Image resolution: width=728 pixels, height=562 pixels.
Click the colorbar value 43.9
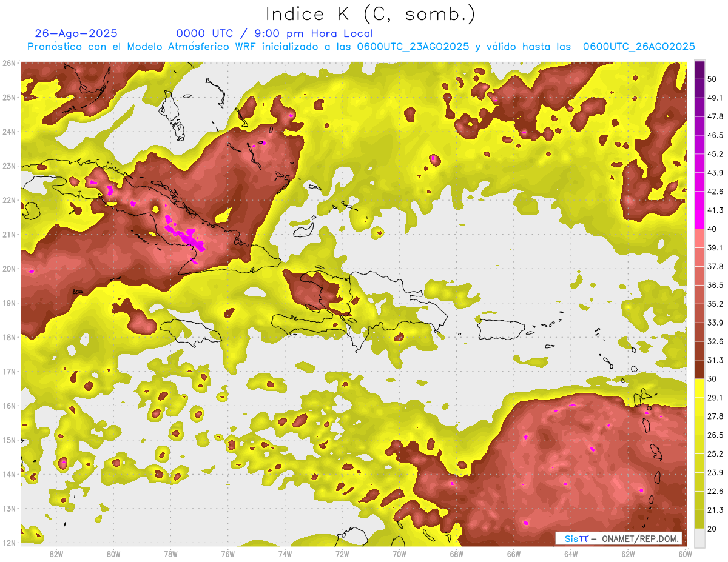(x=715, y=173)
